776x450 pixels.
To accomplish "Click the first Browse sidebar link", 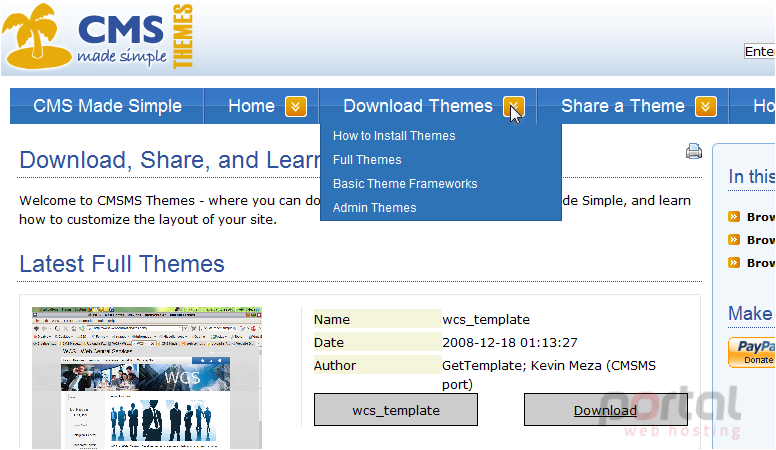I will click(761, 217).
